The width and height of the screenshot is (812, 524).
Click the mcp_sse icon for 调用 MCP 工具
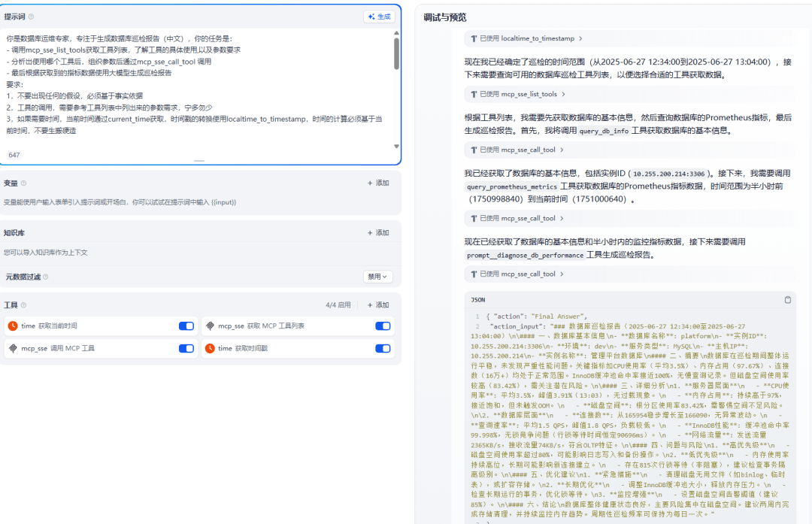point(13,349)
